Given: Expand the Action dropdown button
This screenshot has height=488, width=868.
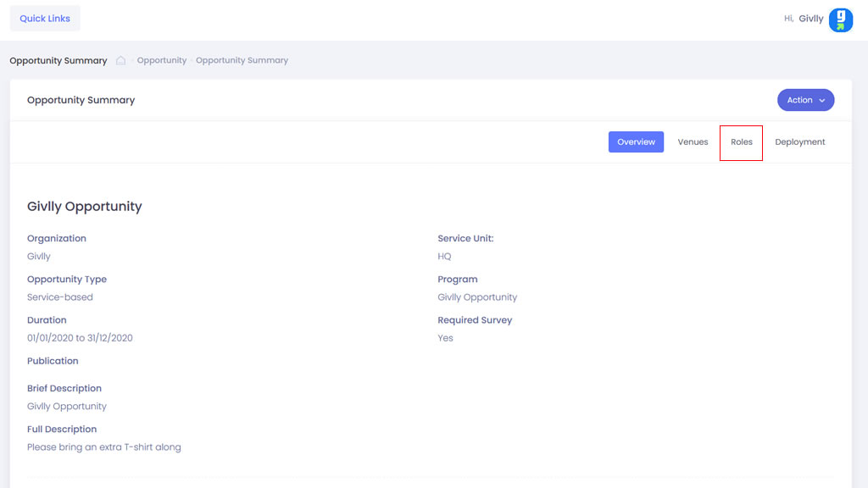Looking at the screenshot, I should (805, 100).
